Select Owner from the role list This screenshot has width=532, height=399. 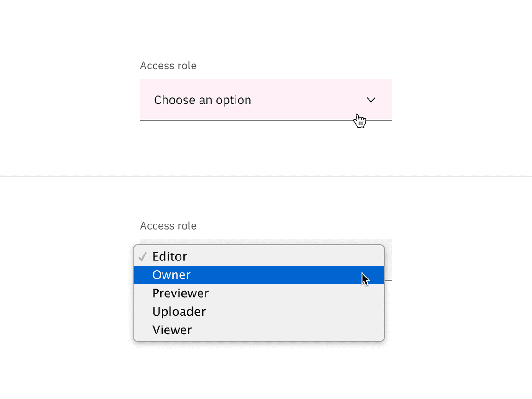pos(171,275)
